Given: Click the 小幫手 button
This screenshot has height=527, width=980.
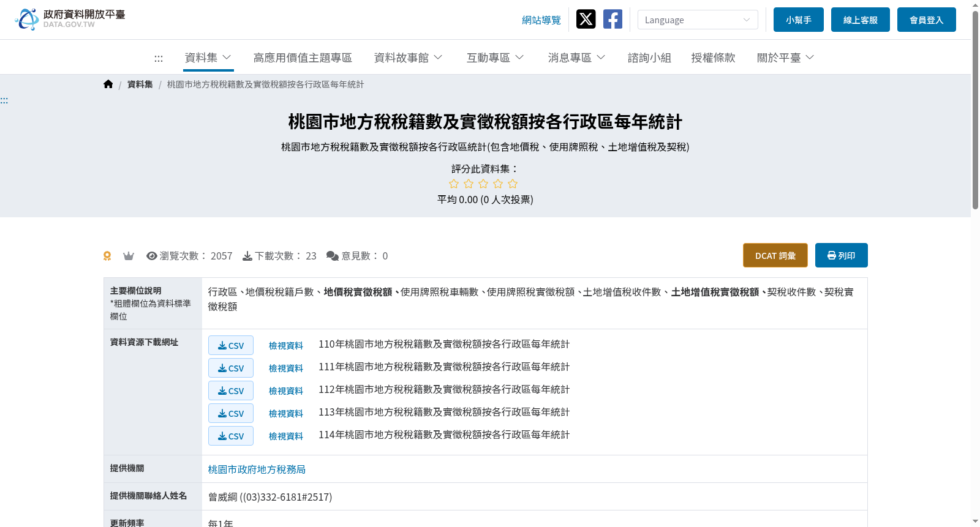Looking at the screenshot, I should coord(799,20).
